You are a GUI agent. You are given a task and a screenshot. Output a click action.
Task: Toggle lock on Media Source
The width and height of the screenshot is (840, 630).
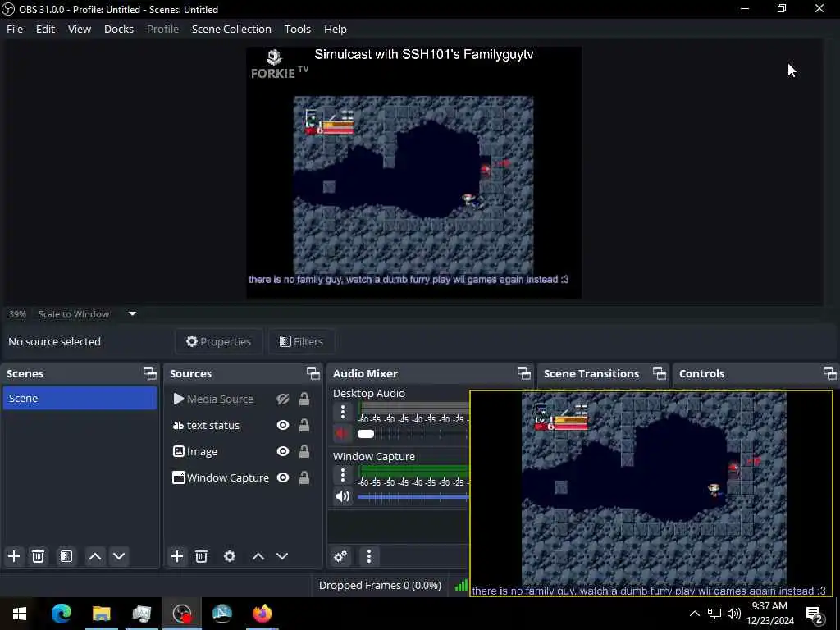[x=304, y=399]
